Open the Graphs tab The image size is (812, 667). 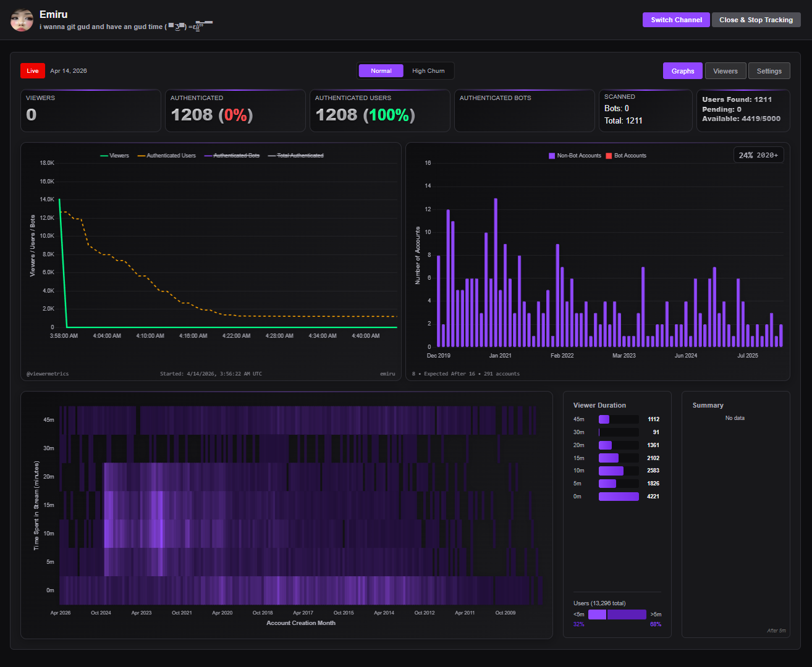coord(683,71)
